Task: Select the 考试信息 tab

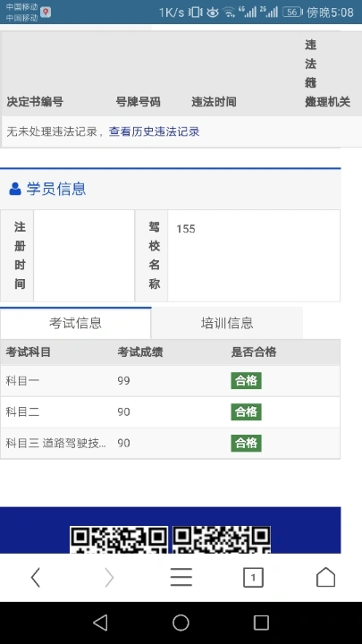Action: pos(75,323)
